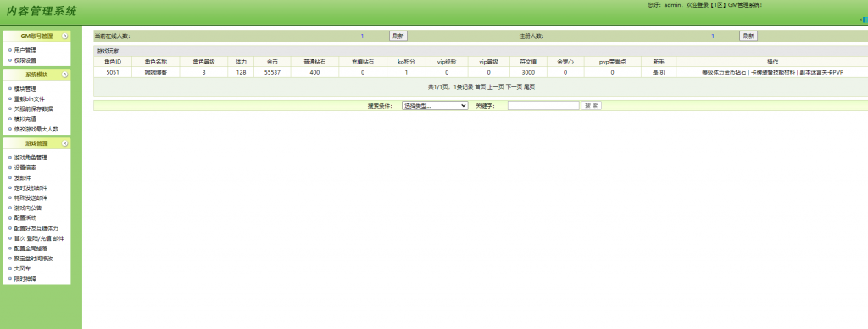Screen dimensions: 868x329
Task: Click the role ID cell 5051
Action: click(x=113, y=73)
